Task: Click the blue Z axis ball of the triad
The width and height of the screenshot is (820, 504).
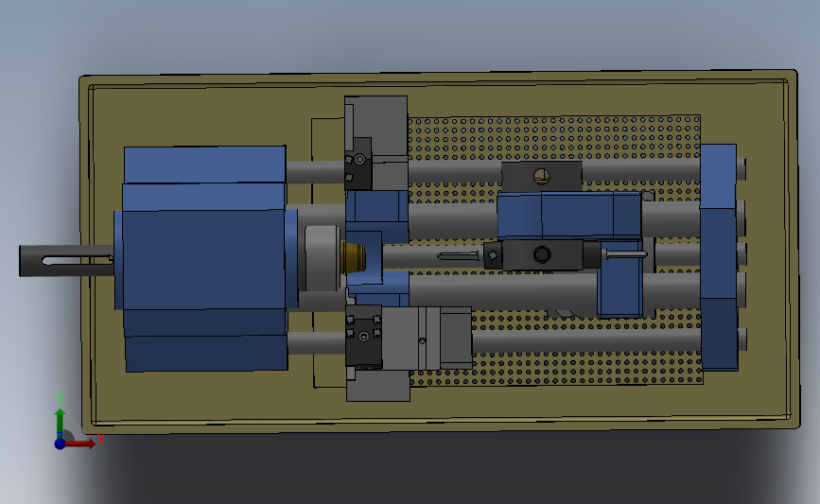Action: (x=60, y=443)
